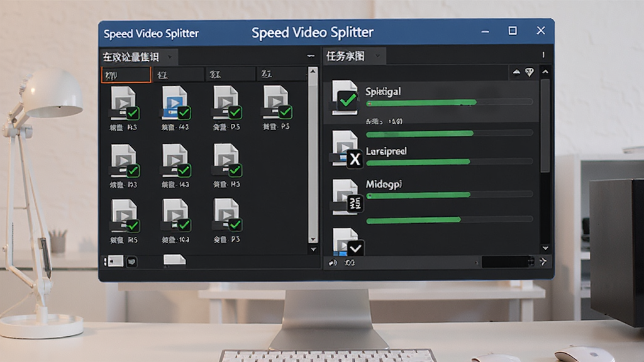Open the 任务 panel header dropdown arrow
Image resolution: width=644 pixels, height=362 pixels.
point(377,56)
